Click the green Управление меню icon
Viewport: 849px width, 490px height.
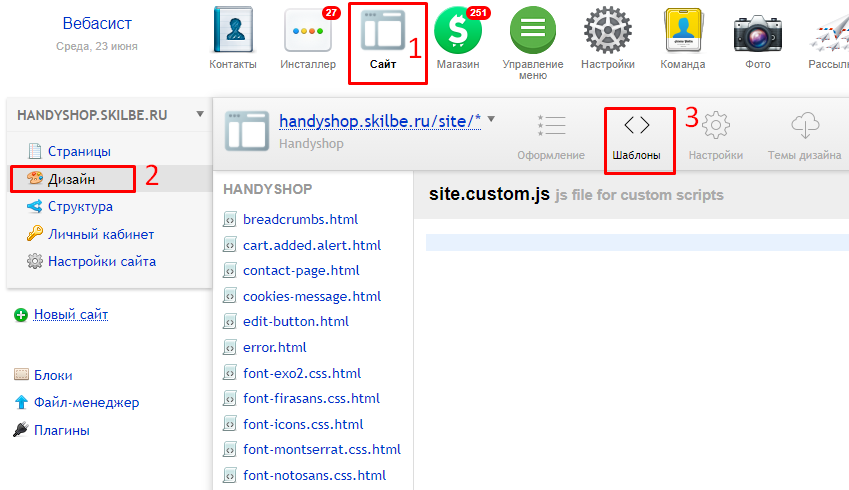point(533,32)
